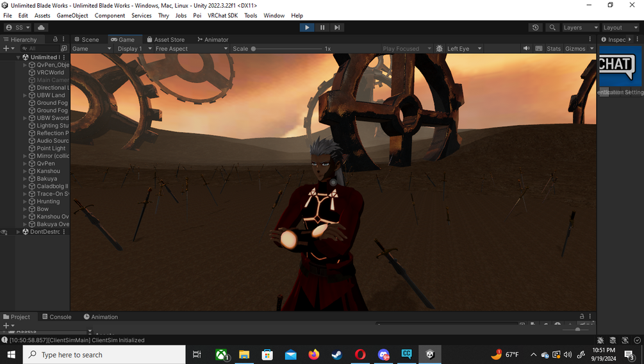Open the GameObject menu
Viewport: 644px width, 364px height.
click(x=72, y=15)
